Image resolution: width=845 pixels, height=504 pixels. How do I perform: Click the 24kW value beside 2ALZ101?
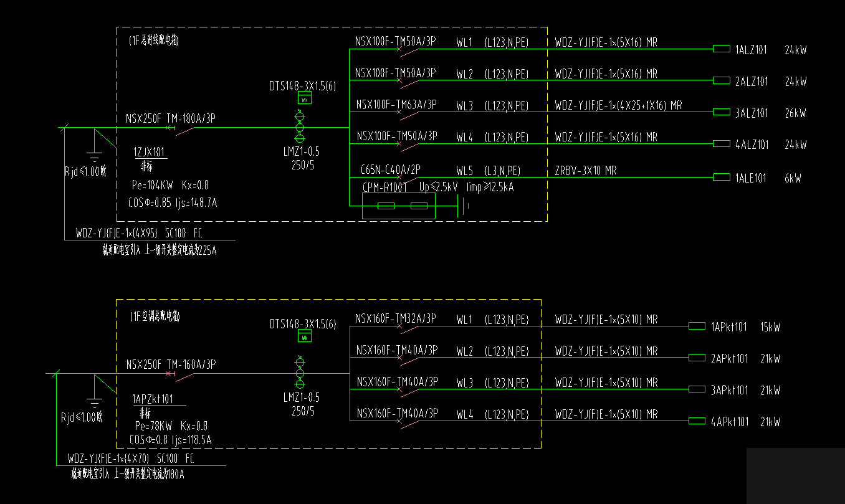[x=796, y=82]
